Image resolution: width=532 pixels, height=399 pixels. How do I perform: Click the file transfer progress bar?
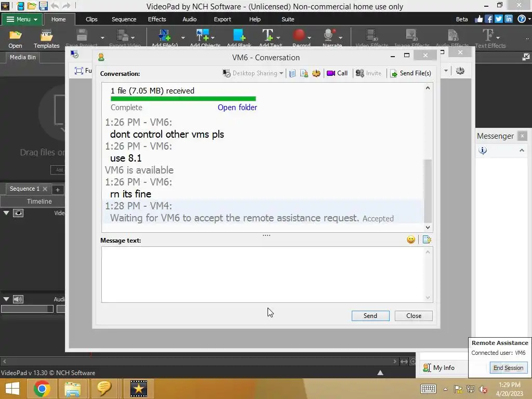tap(183, 99)
